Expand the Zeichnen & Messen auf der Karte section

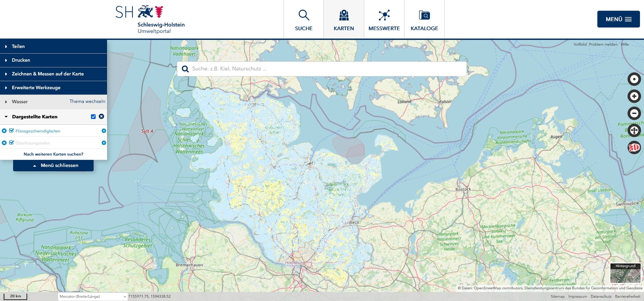tap(47, 74)
